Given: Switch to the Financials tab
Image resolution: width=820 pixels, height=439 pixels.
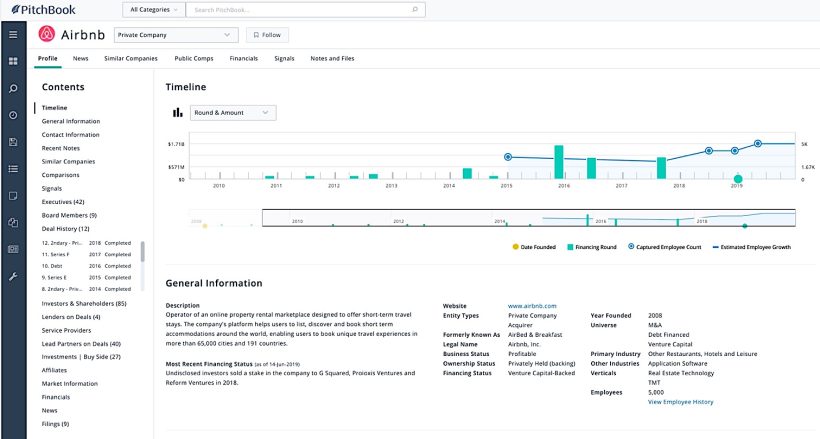Looking at the screenshot, I should coord(243,59).
